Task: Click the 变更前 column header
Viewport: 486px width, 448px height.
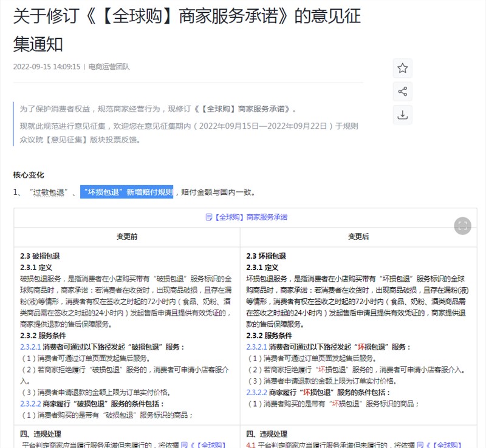Action: click(x=127, y=237)
